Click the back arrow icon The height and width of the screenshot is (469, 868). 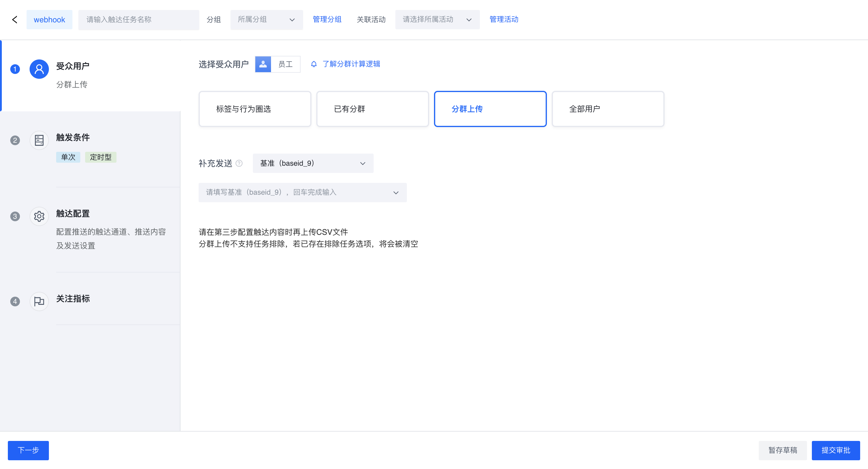pos(14,20)
